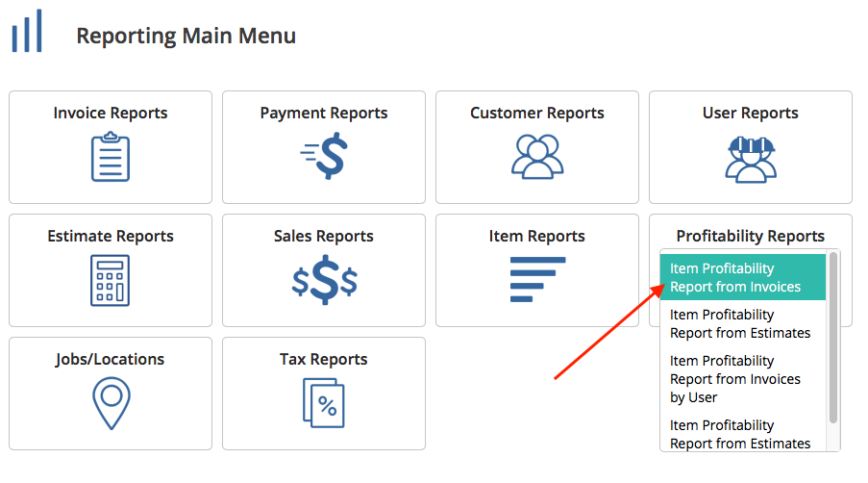The width and height of the screenshot is (868, 483).
Task: Click the bar chart logo beside Reporting Main Menu
Action: pyautogui.click(x=27, y=32)
